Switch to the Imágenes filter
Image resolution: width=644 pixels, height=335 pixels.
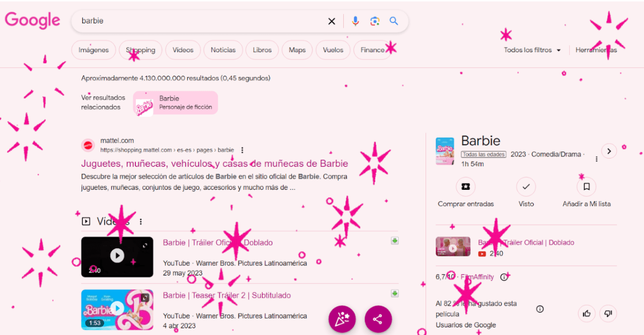coord(93,50)
